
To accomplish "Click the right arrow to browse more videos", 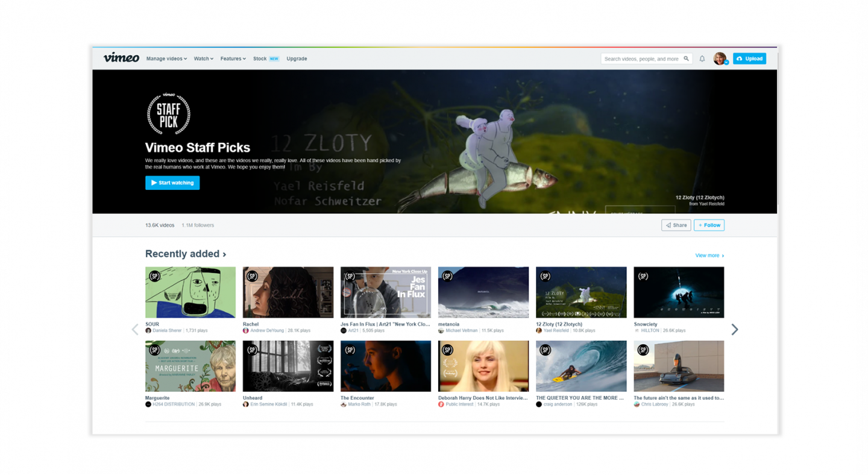I will pyautogui.click(x=735, y=329).
